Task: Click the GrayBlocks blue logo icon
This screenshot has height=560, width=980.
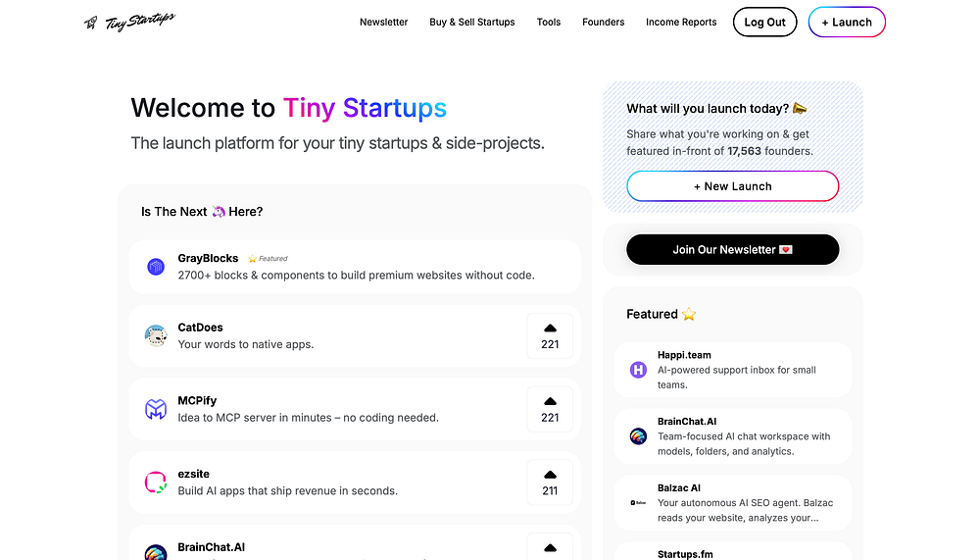Action: [x=156, y=267]
